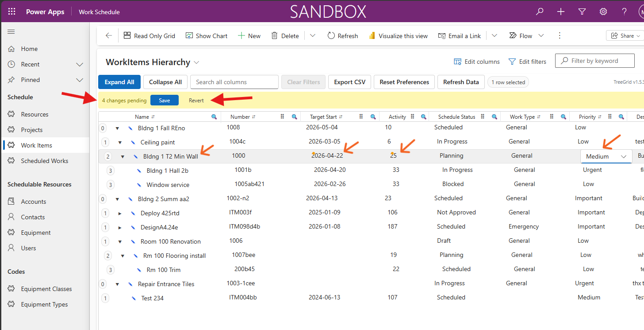Click the Search all columns field

[x=234, y=82]
